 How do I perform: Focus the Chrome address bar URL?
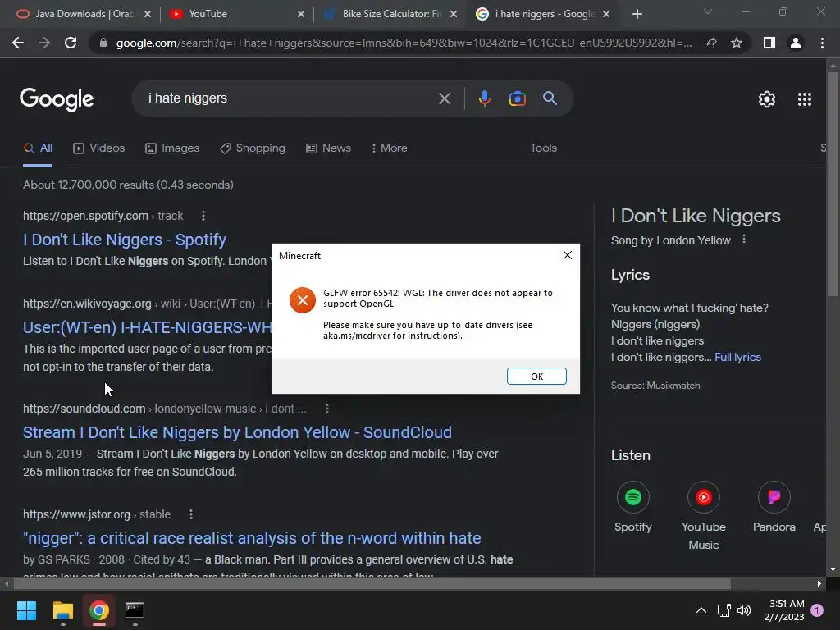click(404, 43)
